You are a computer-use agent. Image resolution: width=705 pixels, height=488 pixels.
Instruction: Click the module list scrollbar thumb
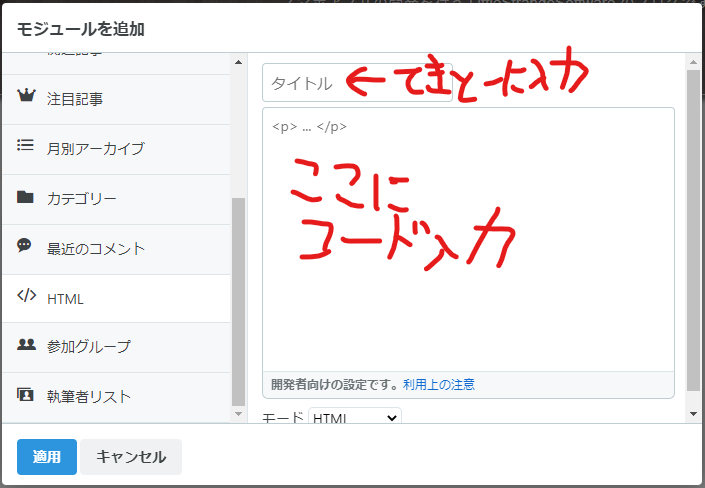coord(238,302)
